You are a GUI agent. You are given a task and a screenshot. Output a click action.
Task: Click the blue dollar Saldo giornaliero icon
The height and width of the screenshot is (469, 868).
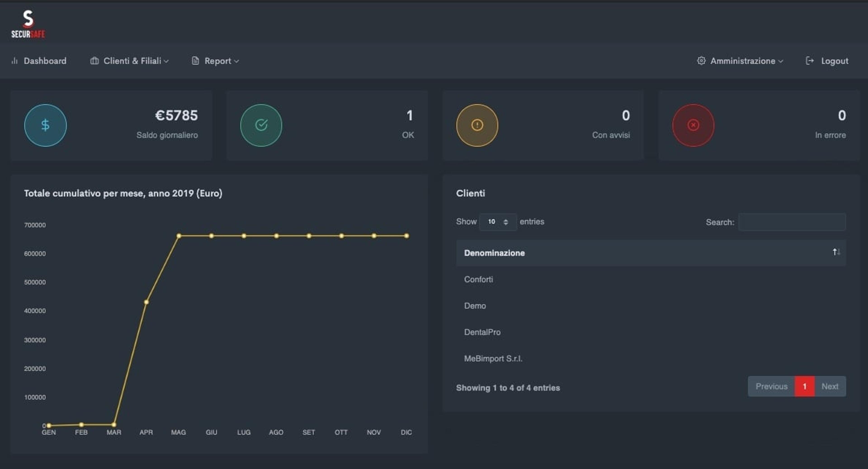tap(45, 125)
